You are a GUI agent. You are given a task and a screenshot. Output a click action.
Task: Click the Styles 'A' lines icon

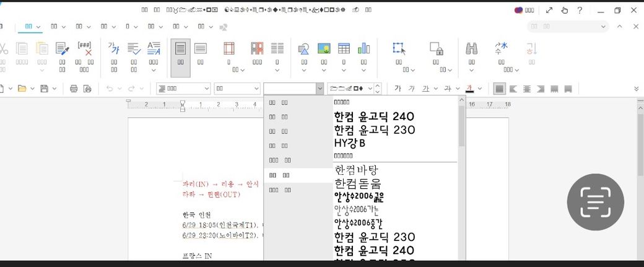click(154, 48)
